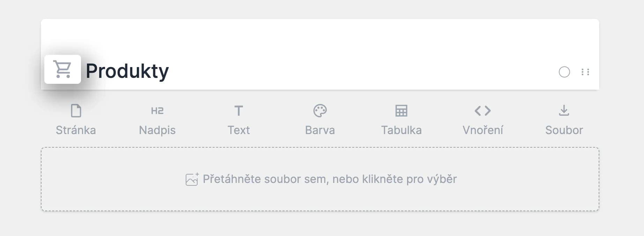The image size is (644, 236).
Task: Toggle the round circle selector beside Produkty
Action: pos(564,72)
